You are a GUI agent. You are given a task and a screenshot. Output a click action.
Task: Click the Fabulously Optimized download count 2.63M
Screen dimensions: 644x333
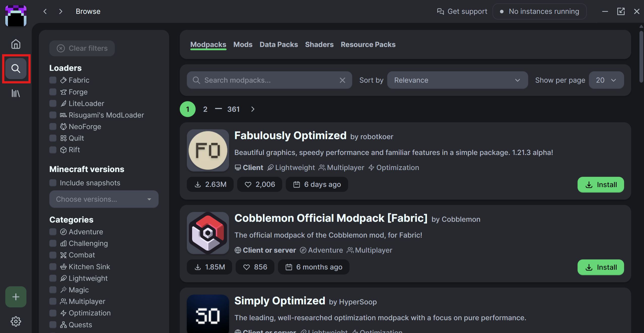tap(210, 184)
